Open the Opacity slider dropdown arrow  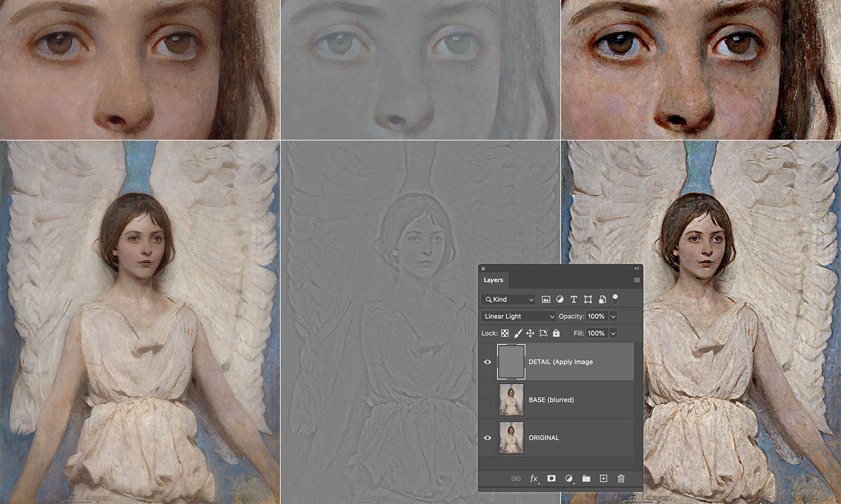pos(613,316)
